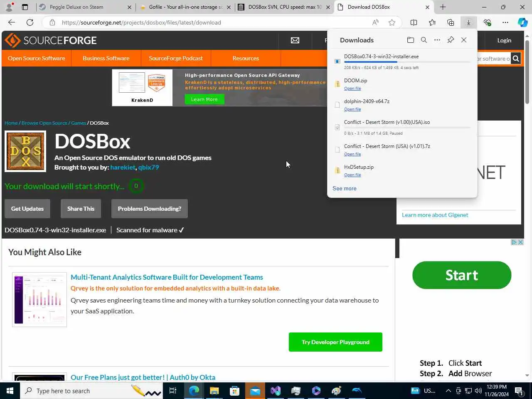
Task: Click Learn more about Gigenet link
Action: [x=435, y=215]
